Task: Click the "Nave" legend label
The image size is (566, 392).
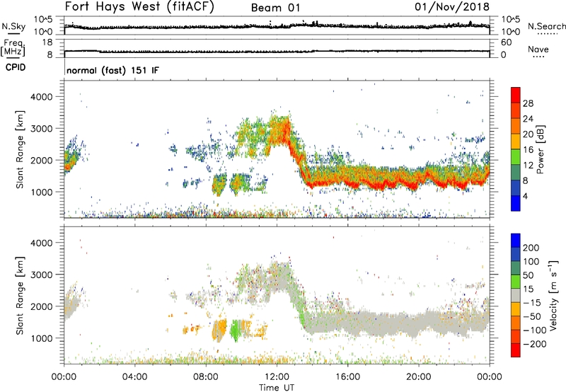Action: point(538,50)
